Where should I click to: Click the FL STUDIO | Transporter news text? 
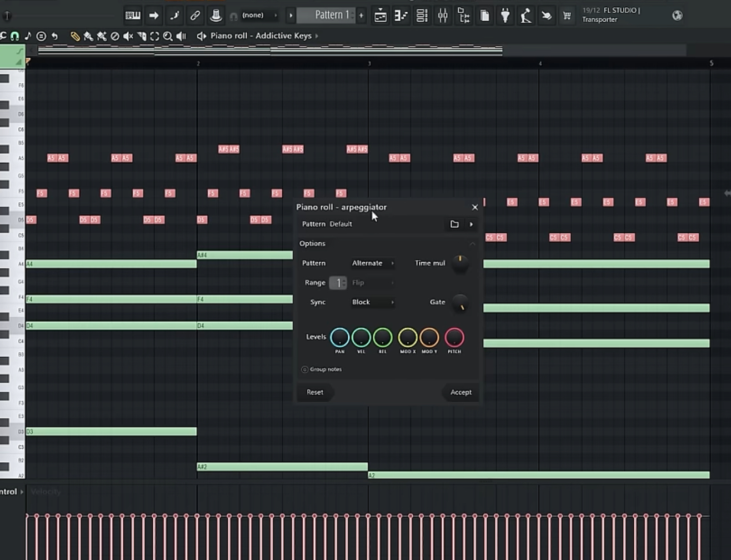pyautogui.click(x=611, y=15)
